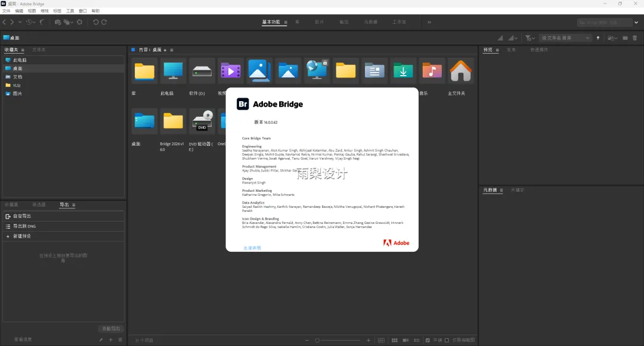Image resolution: width=644 pixels, height=346 pixels.
Task: Click the Go back arrow in toolbar
Action: [4, 22]
